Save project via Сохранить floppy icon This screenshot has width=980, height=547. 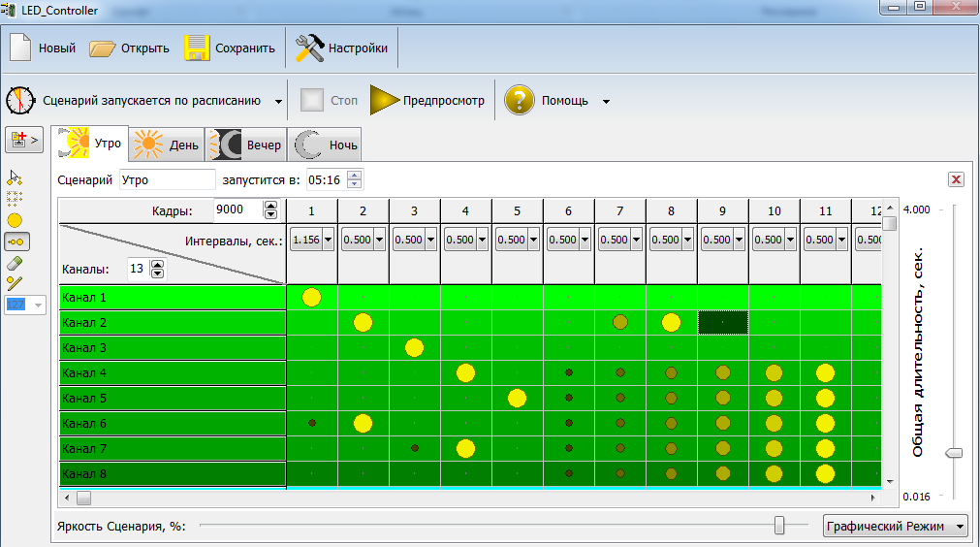[x=197, y=48]
